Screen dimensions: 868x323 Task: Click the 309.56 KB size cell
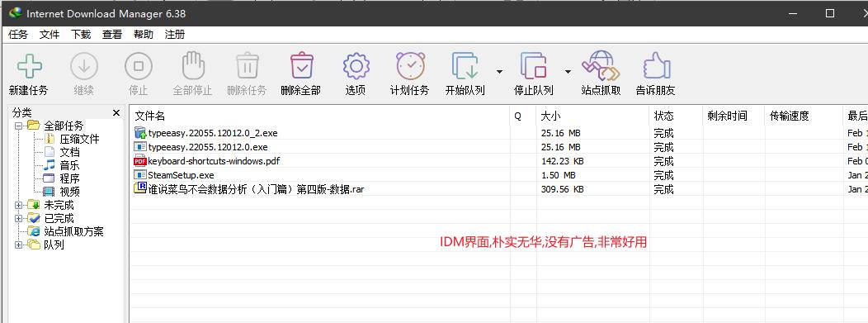tap(562, 189)
